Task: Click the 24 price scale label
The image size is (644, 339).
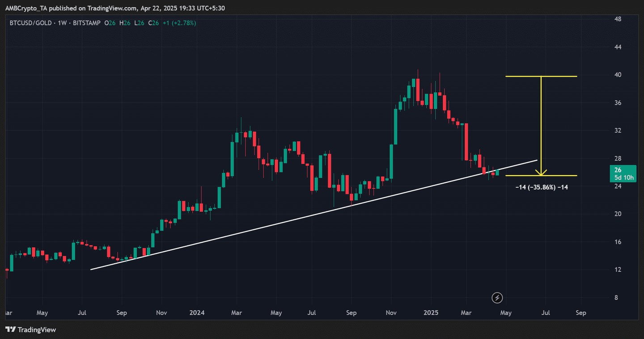Action: 618,186
